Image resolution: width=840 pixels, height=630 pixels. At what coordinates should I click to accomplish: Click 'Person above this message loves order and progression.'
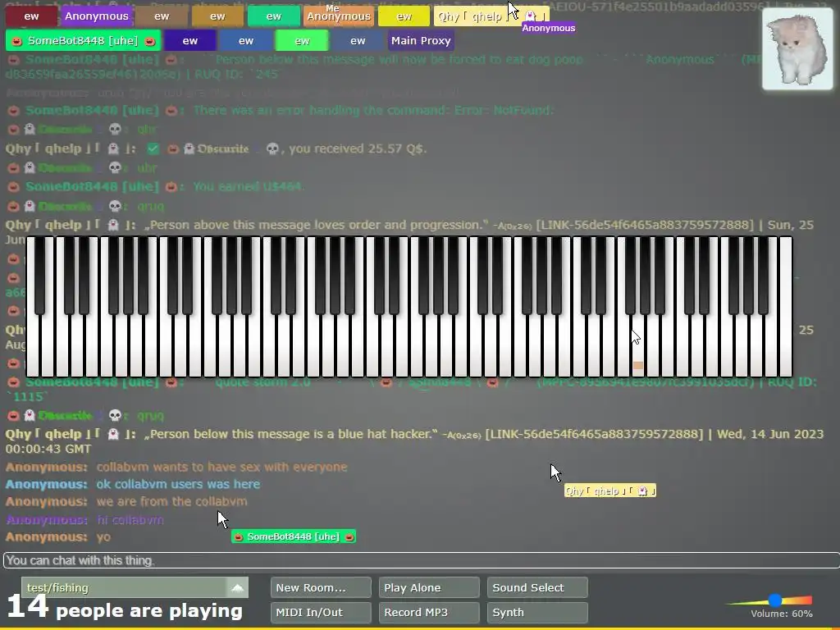pos(317,225)
